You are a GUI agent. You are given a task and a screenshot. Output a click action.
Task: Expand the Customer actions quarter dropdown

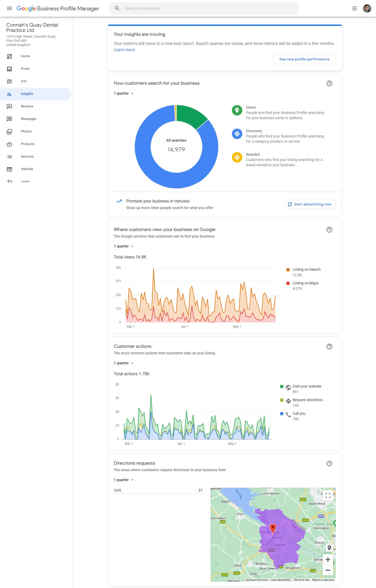124,363
